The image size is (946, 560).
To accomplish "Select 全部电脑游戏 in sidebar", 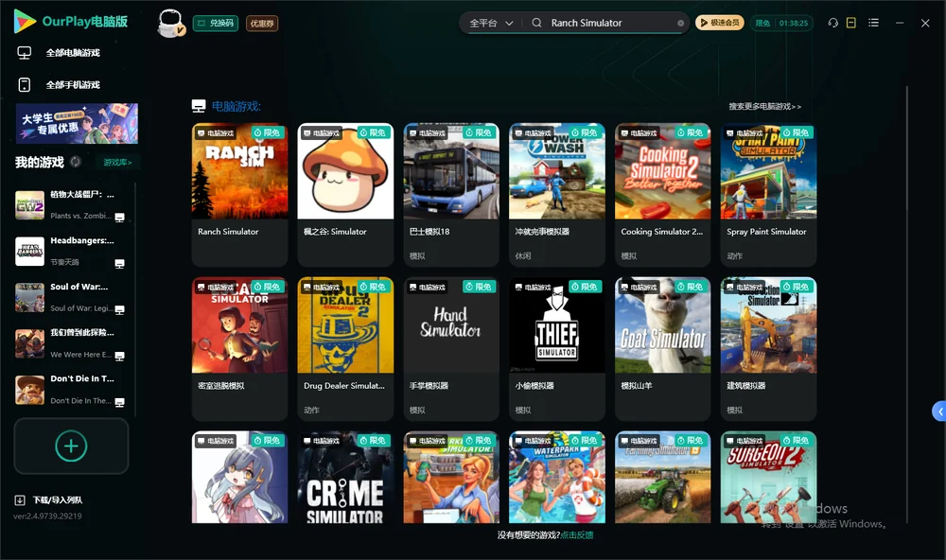I will (x=73, y=53).
